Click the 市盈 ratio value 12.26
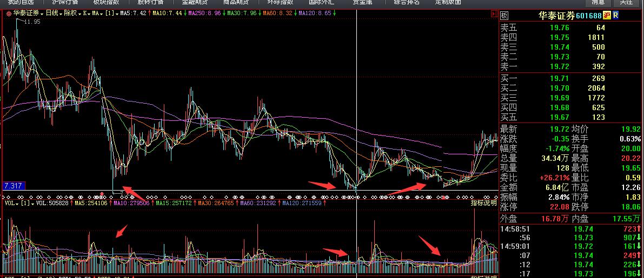The height and width of the screenshot is (278, 644). 630,187
